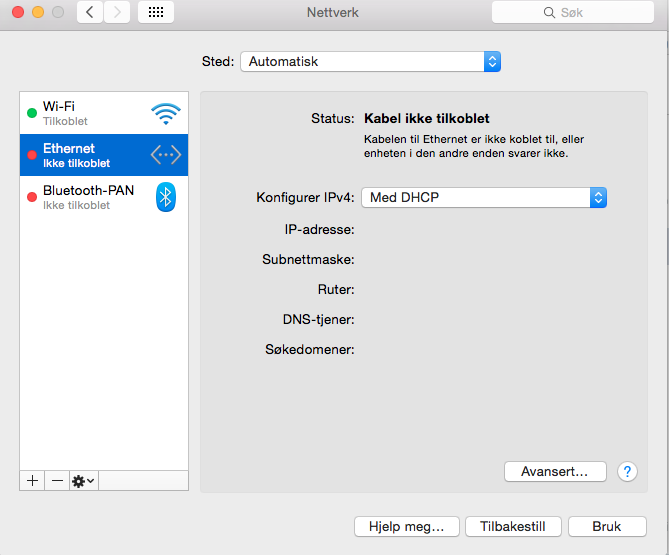Add a new network service with plus
The width and height of the screenshot is (669, 555).
coord(32,481)
